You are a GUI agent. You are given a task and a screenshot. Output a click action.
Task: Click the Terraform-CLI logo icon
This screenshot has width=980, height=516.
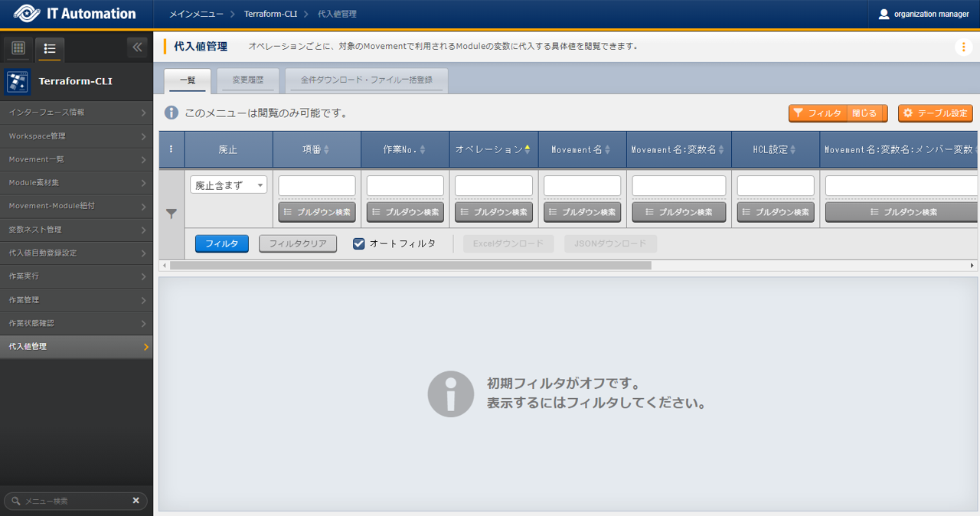click(18, 81)
